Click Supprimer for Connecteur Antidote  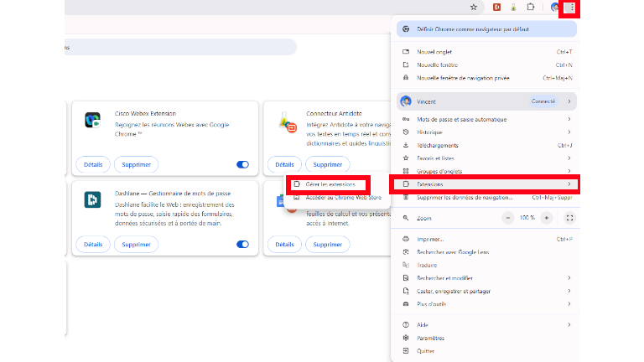point(328,164)
